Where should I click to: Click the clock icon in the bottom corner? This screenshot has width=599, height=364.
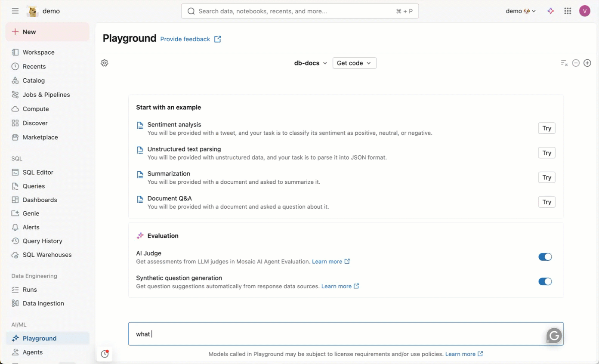tap(105, 354)
